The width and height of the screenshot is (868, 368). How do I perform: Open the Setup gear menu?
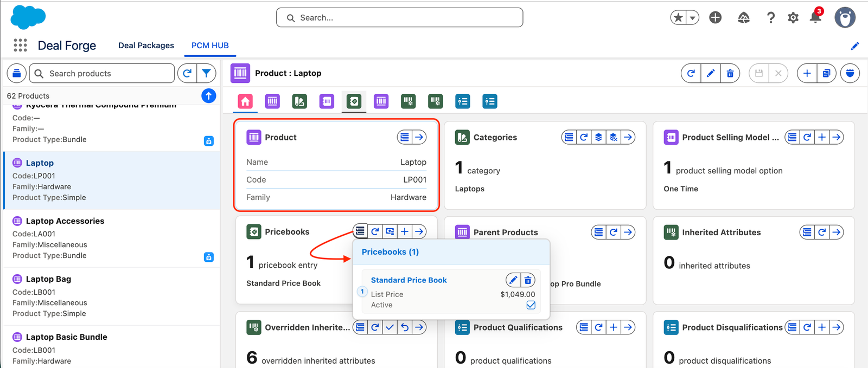[x=793, y=18]
